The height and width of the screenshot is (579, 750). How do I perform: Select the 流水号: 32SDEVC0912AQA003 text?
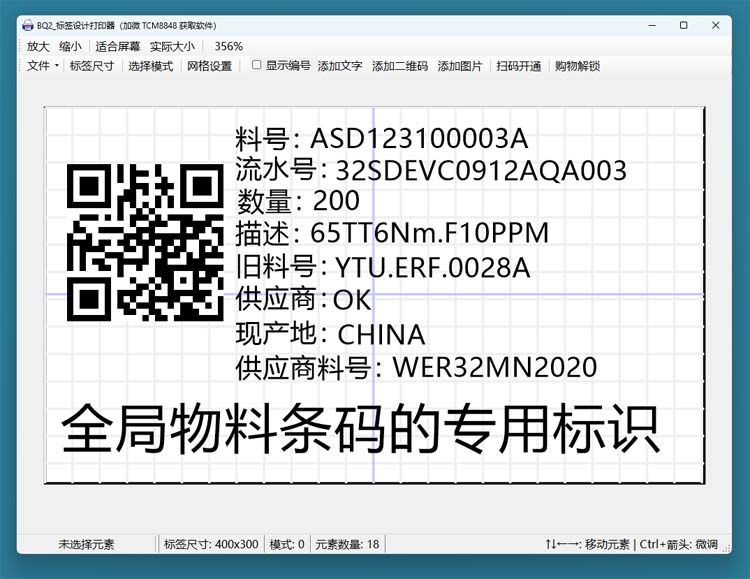[x=431, y=170]
